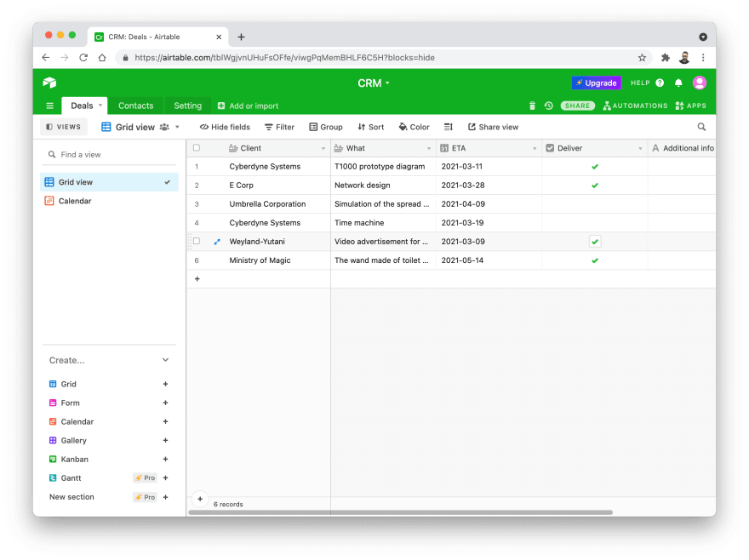The height and width of the screenshot is (560, 749).
Task: Click Share view button
Action: (x=493, y=127)
